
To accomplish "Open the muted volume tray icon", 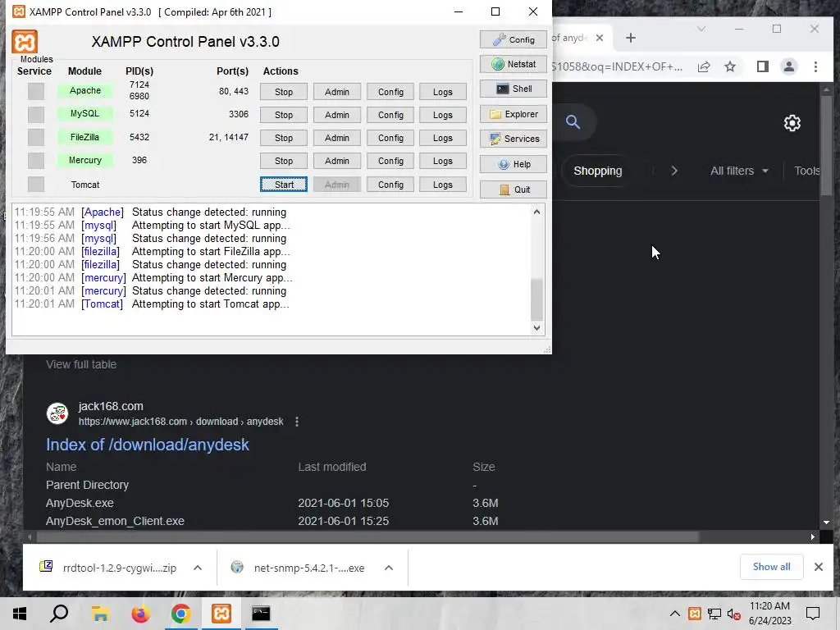I will 734,614.
